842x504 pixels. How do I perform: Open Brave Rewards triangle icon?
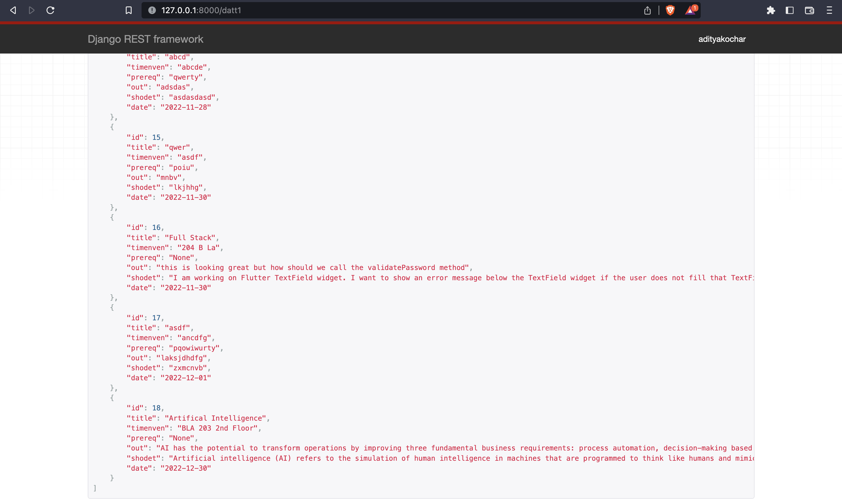click(x=691, y=10)
